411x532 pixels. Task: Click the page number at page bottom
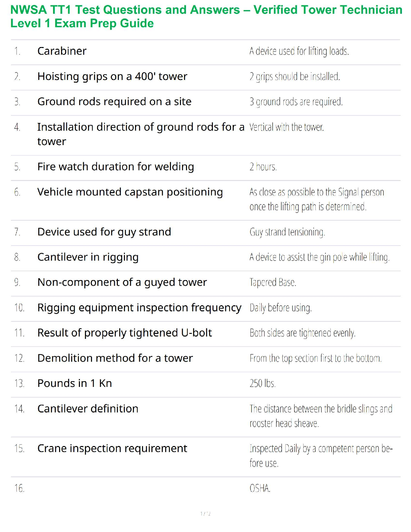pyautogui.click(x=205, y=514)
